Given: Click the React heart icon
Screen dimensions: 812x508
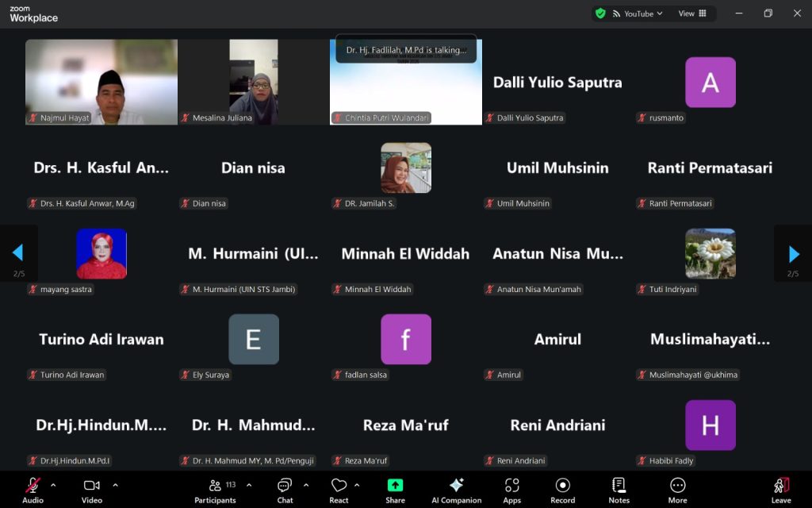Looking at the screenshot, I should coord(339,490).
